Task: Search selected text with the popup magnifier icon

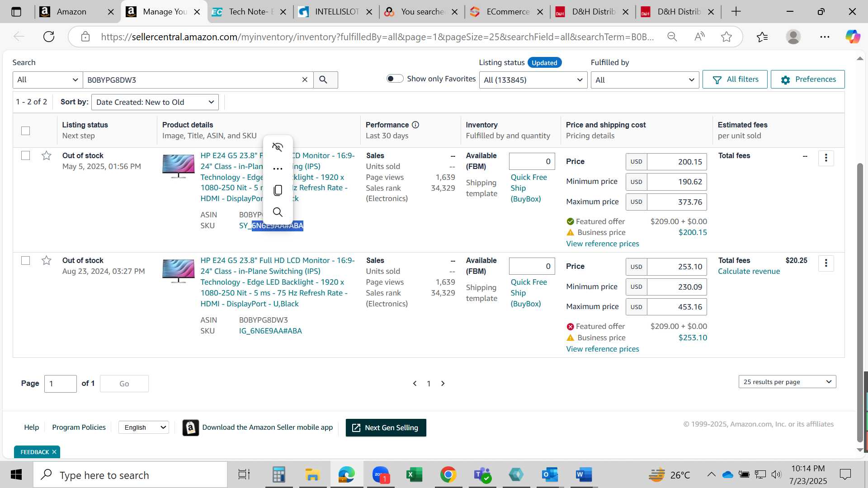Action: point(278,212)
